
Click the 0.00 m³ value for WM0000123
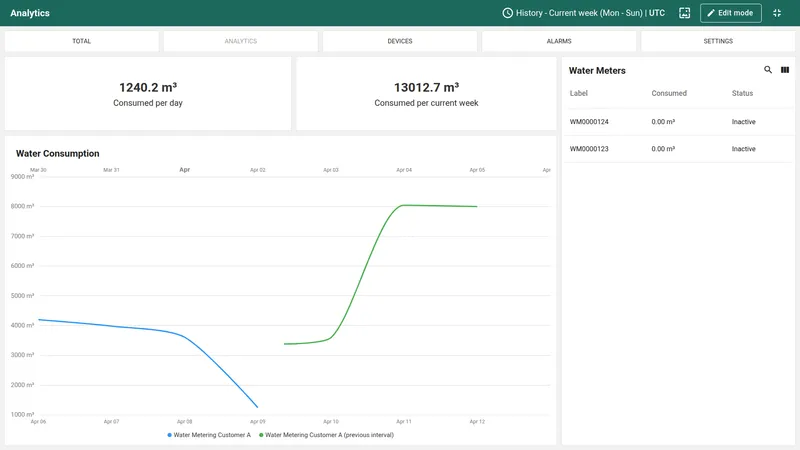[x=663, y=149]
